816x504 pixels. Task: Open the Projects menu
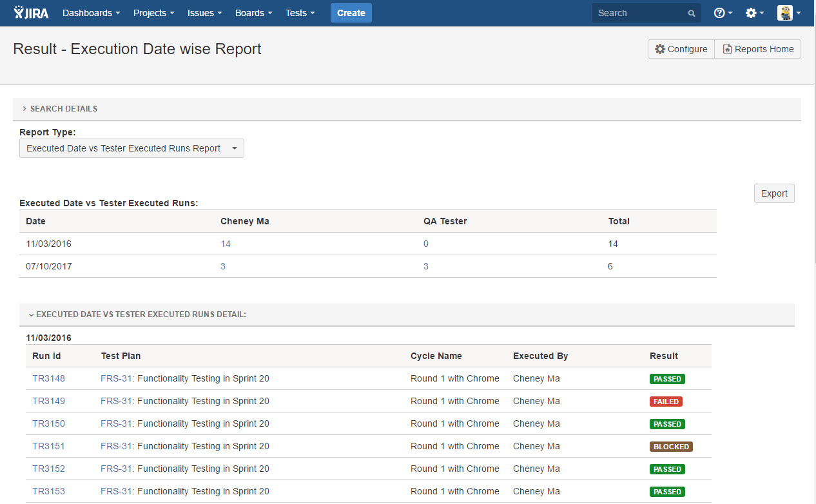[x=153, y=13]
